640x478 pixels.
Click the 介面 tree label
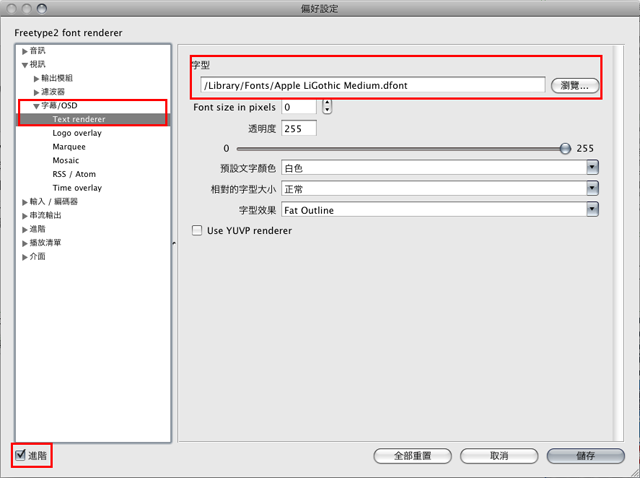pos(38,256)
